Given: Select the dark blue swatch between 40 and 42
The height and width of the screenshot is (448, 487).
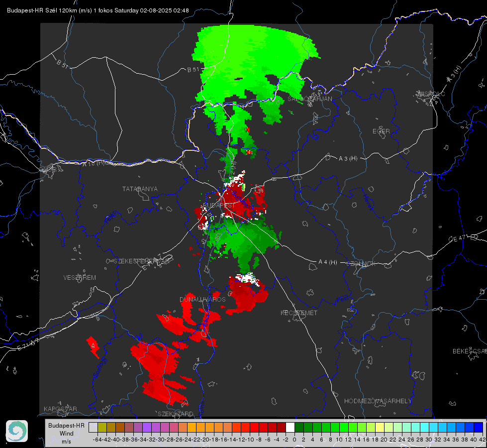Looking at the screenshot, I should point(478,428).
